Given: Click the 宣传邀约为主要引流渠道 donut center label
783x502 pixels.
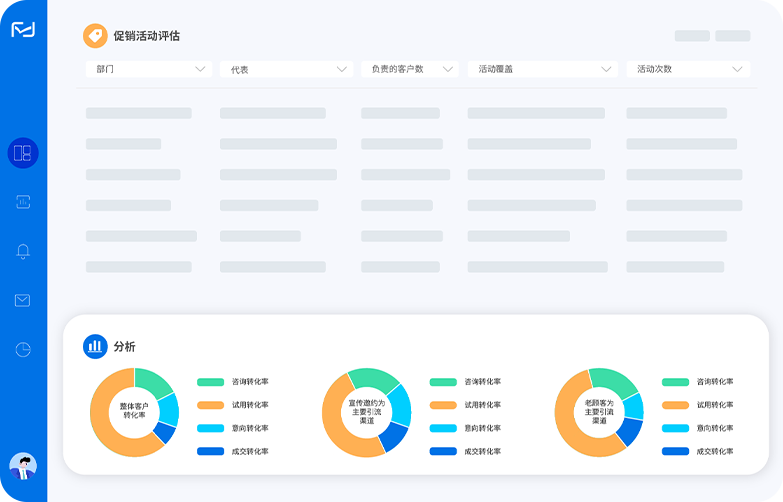Looking at the screenshot, I should [x=367, y=412].
